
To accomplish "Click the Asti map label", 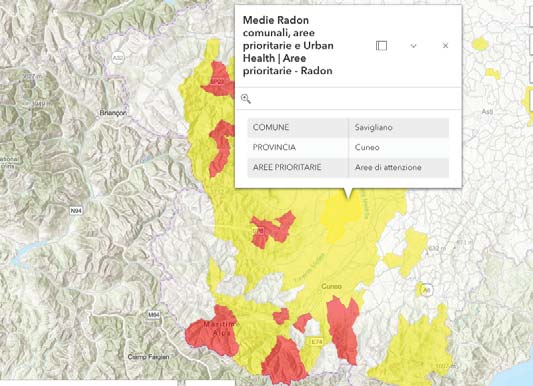I will tap(487, 111).
